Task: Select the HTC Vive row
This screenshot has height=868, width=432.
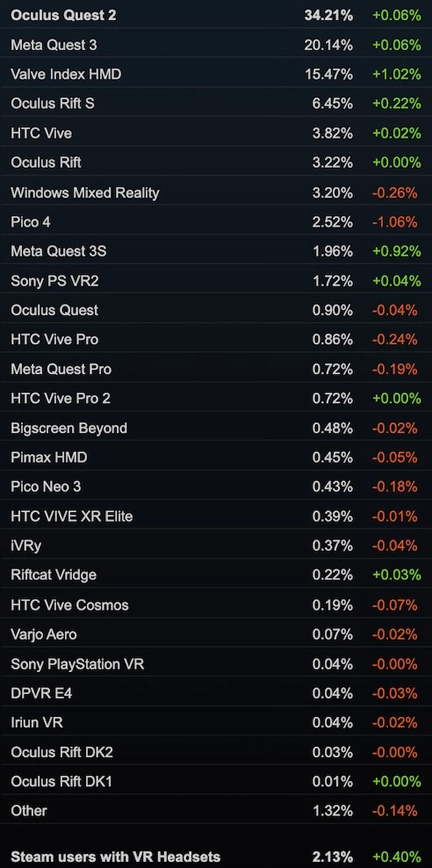Action: [x=216, y=133]
